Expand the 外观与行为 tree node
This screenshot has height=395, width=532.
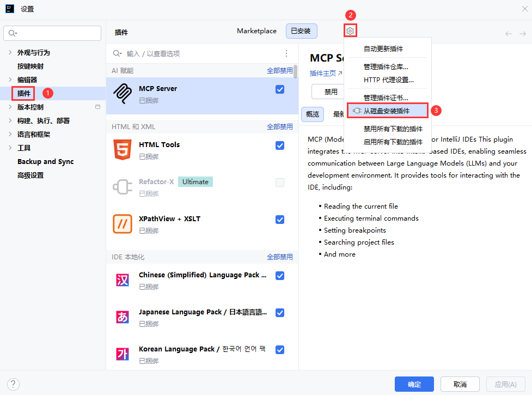click(x=10, y=52)
